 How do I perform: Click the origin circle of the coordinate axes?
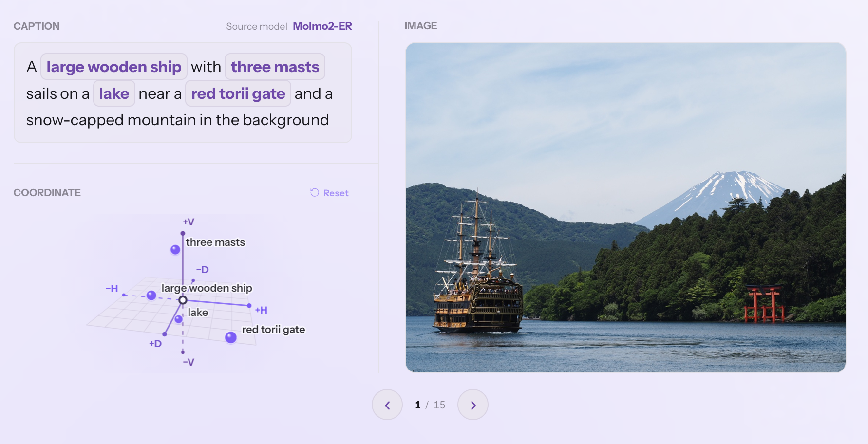(183, 300)
